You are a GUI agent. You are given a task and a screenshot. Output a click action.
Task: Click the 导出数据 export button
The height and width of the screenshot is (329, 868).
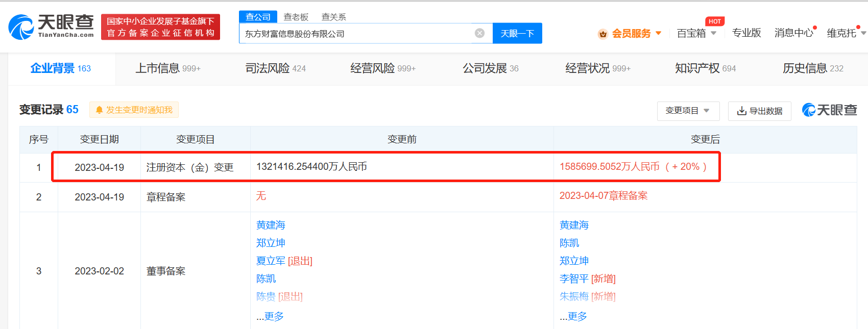(x=760, y=111)
